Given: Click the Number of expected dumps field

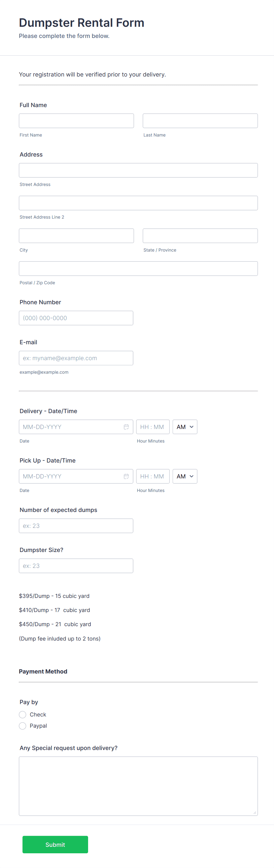Looking at the screenshot, I should pos(76,526).
